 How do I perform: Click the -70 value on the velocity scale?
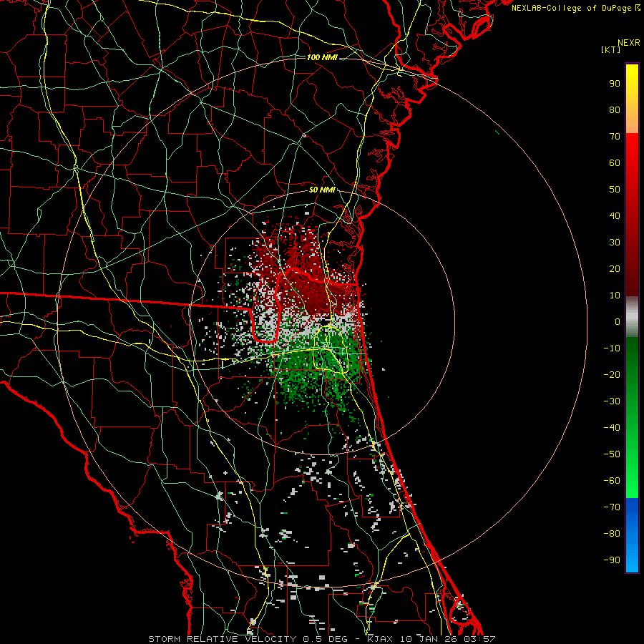click(x=612, y=507)
